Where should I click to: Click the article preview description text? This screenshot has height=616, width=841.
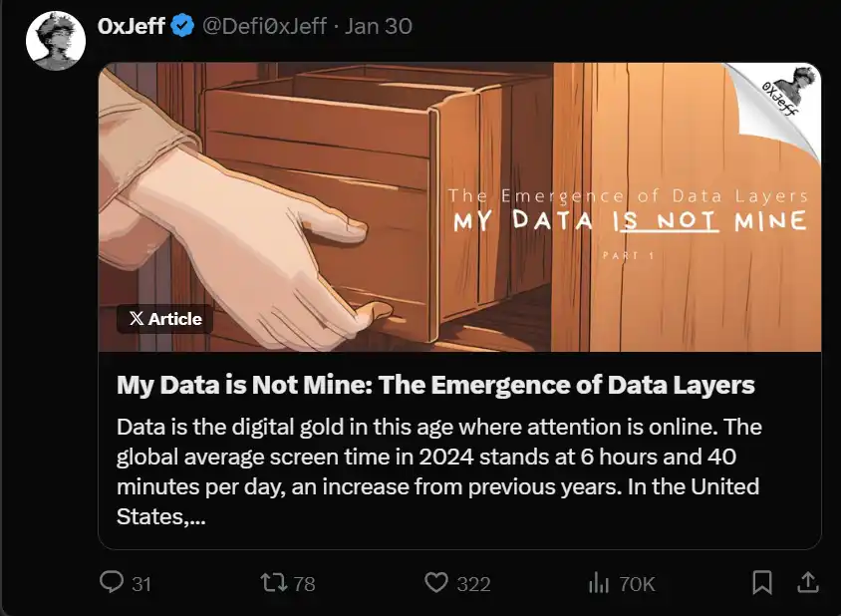438,473
